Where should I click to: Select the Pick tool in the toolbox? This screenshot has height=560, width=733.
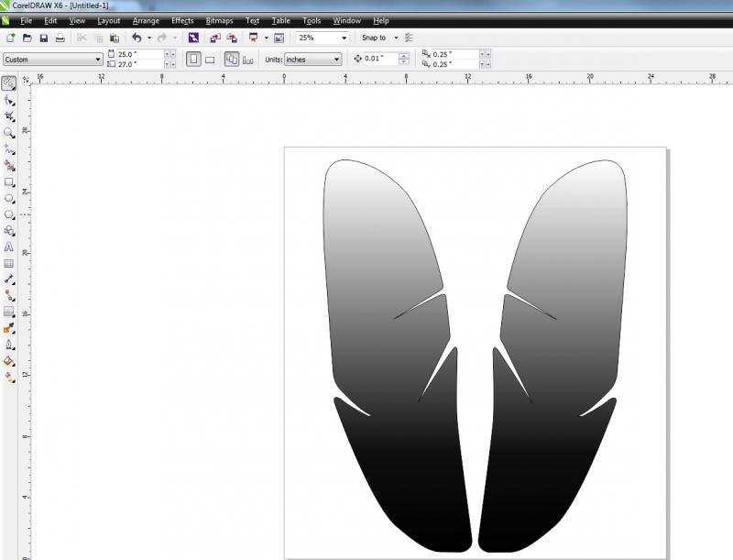pos(8,83)
